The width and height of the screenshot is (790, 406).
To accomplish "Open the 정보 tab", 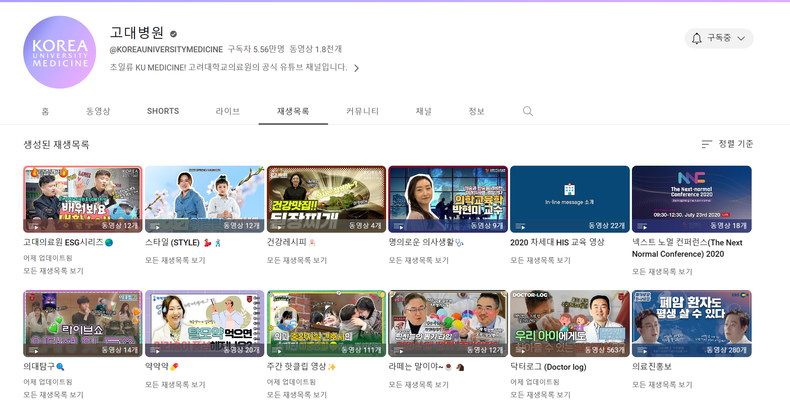I will pyautogui.click(x=476, y=111).
